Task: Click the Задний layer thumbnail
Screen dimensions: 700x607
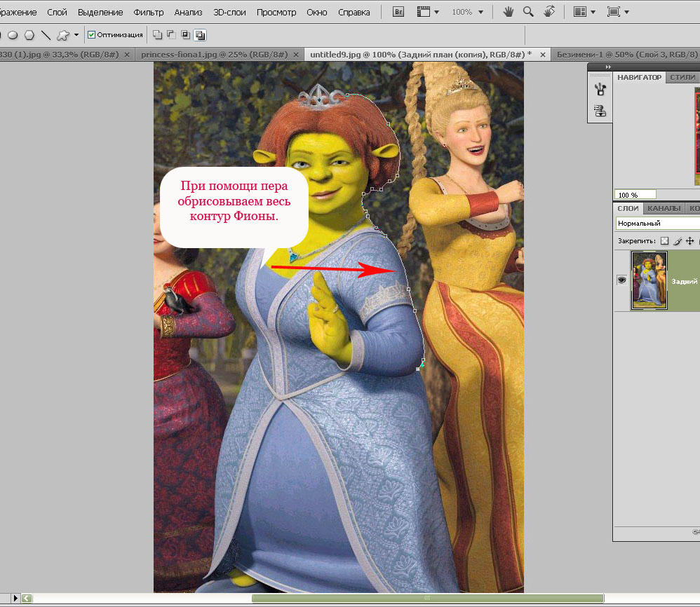Action: (x=649, y=280)
